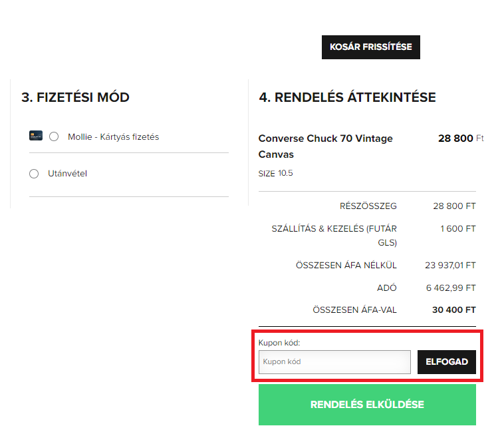Select the Utánvétel radio button
Image resolution: width=504 pixels, height=438 pixels.
pyautogui.click(x=34, y=174)
